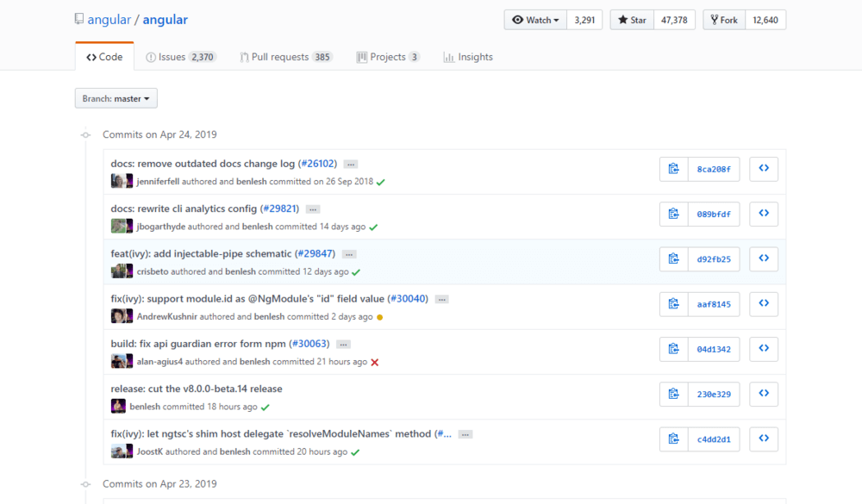Screen dimensions: 862x504
Task: Click red failed status X on alan-agius4 commit
Action: [x=374, y=362]
